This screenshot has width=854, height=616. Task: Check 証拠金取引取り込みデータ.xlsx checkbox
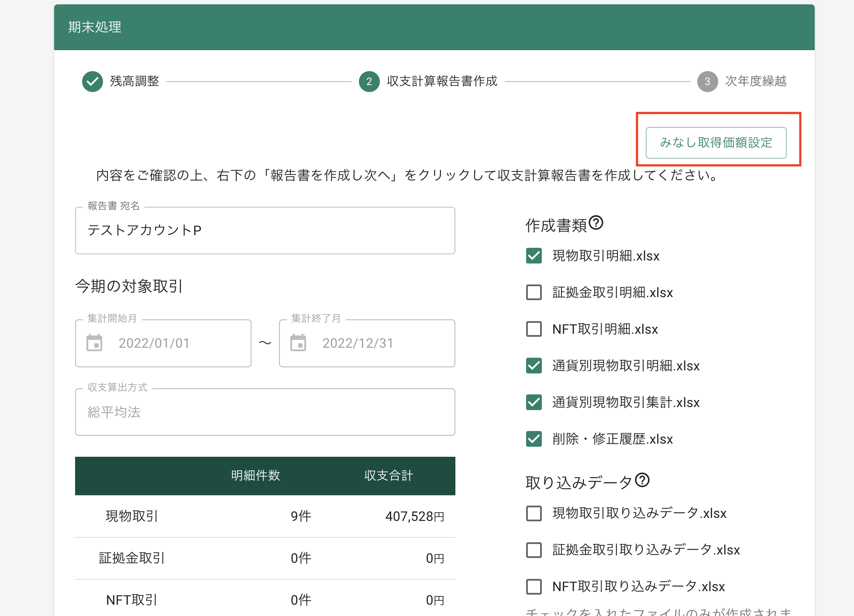point(534,550)
